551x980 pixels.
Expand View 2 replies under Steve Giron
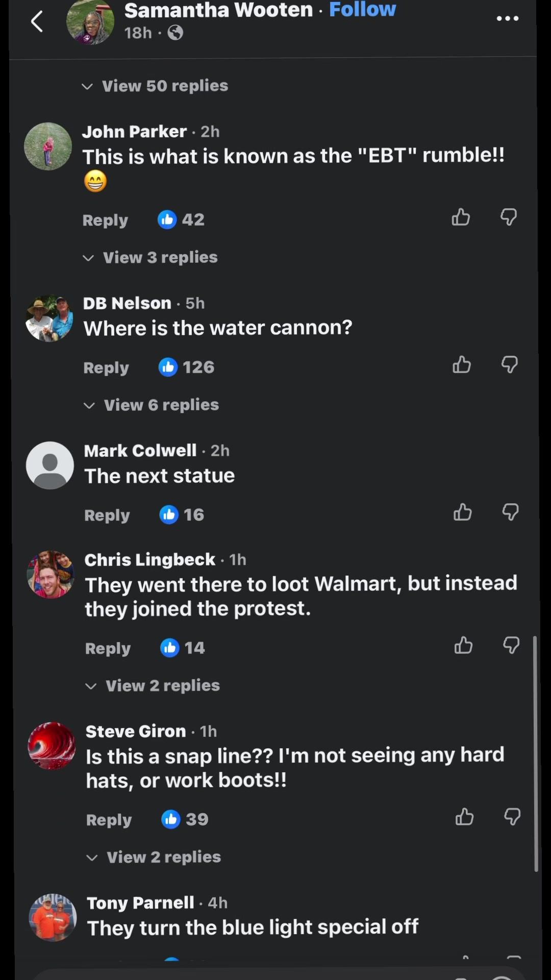(x=154, y=857)
